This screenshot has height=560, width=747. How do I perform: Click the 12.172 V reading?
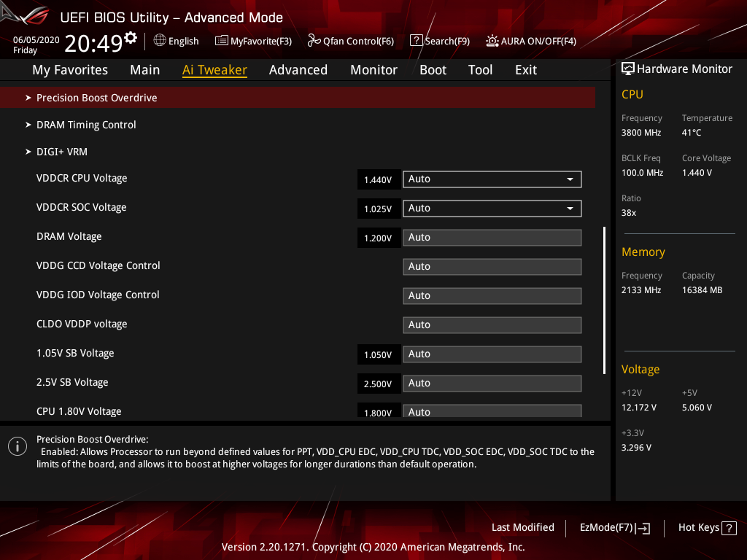639,408
